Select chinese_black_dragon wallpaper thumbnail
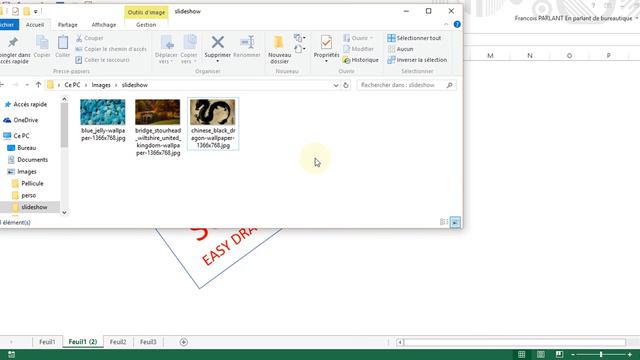 [213, 112]
